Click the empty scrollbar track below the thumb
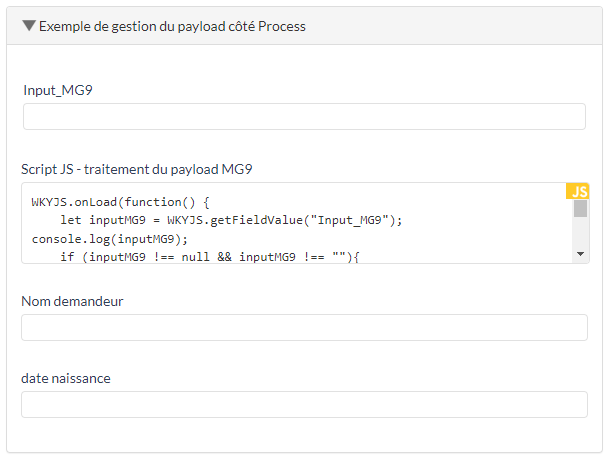This screenshot has width=610, height=460. [x=580, y=234]
